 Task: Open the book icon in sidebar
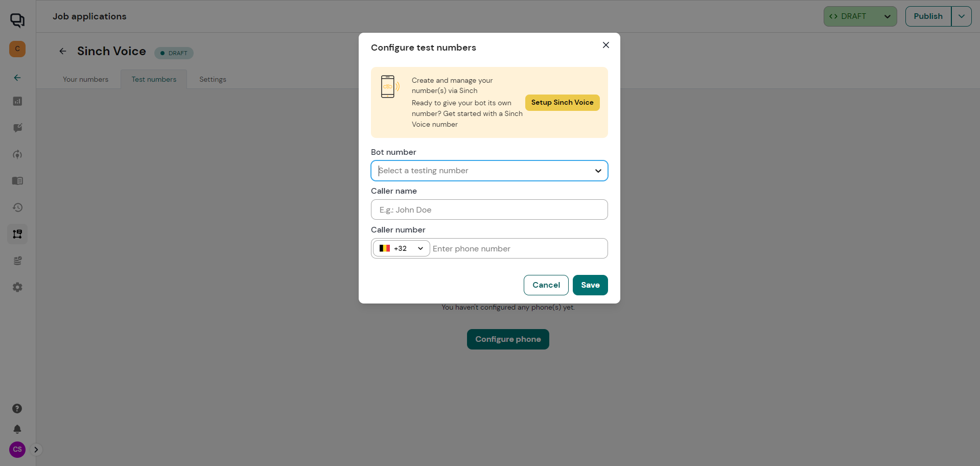[17, 181]
